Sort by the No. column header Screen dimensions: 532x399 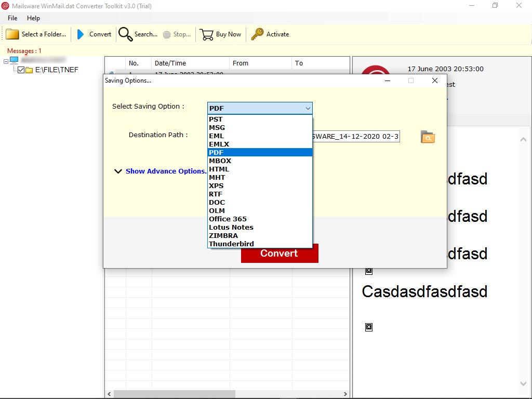pos(138,63)
